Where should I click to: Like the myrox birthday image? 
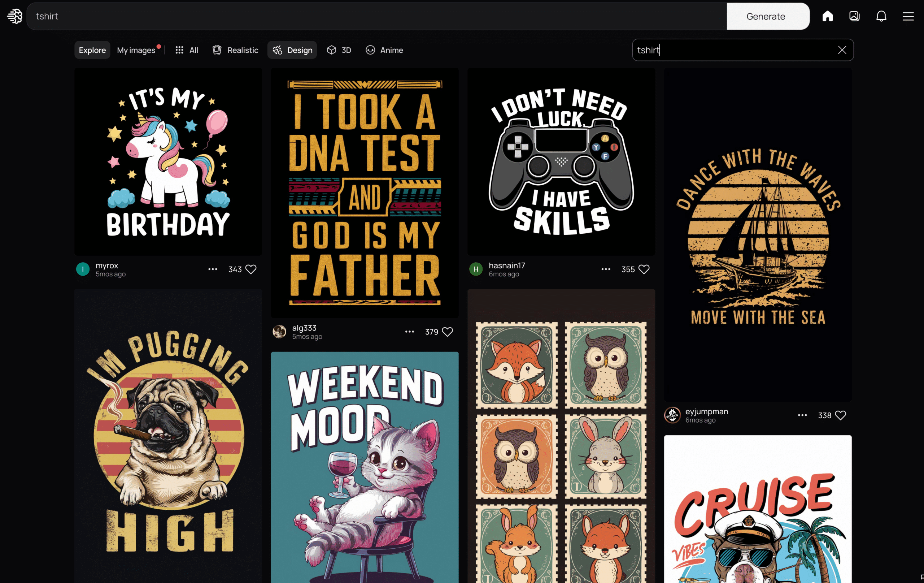(x=251, y=269)
